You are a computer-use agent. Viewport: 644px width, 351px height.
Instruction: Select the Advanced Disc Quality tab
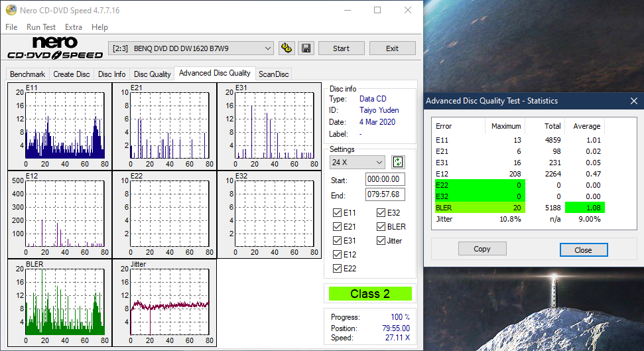[x=215, y=73]
